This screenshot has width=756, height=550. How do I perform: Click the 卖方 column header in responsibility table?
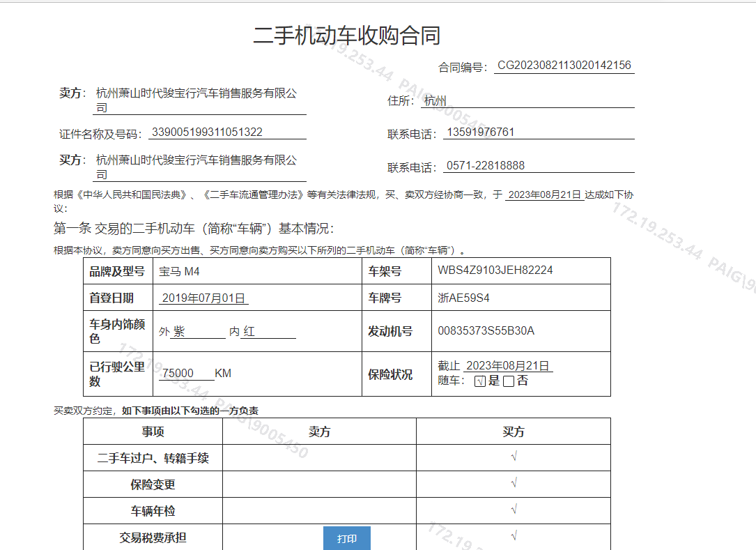coord(320,431)
